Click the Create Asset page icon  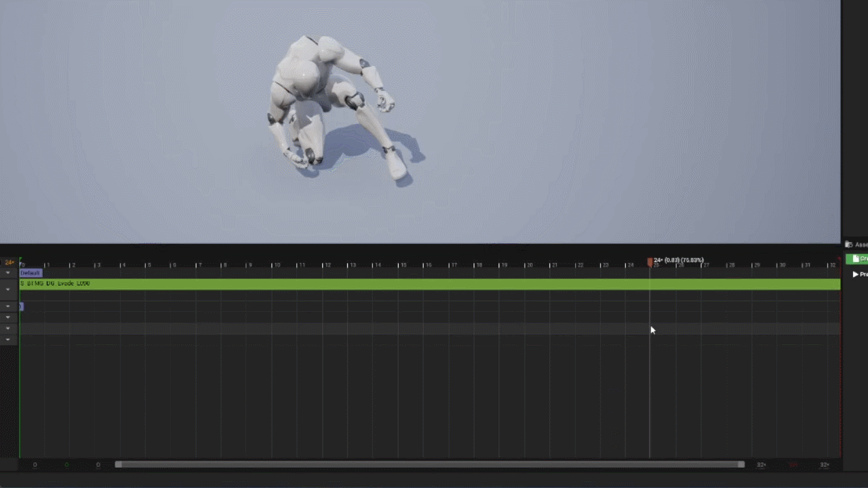pyautogui.click(x=856, y=258)
